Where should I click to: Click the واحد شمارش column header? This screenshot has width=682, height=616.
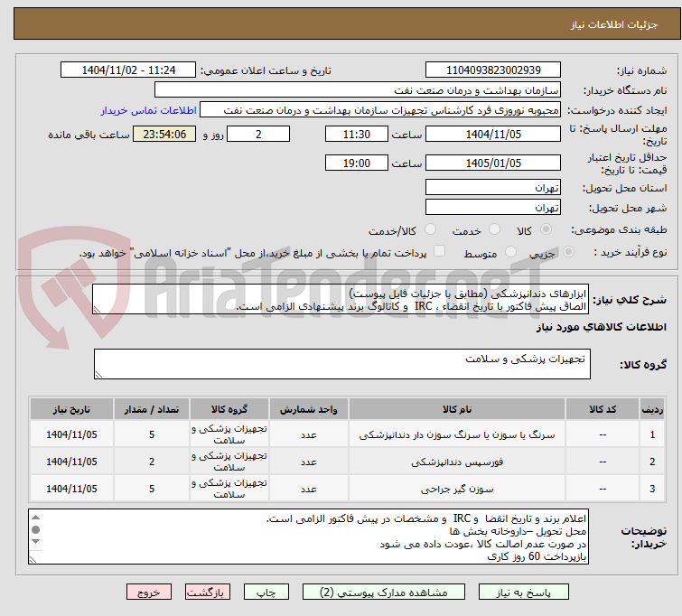[x=309, y=409]
